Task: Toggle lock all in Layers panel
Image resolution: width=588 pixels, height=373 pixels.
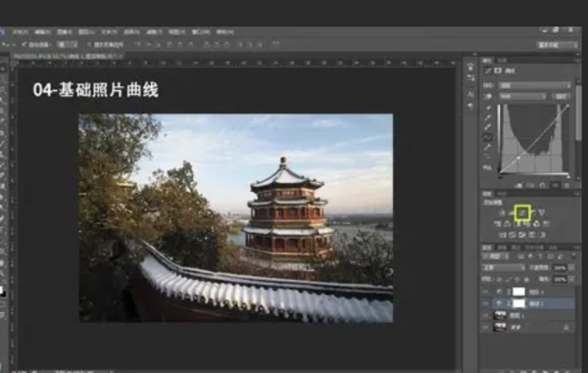Action: point(526,279)
